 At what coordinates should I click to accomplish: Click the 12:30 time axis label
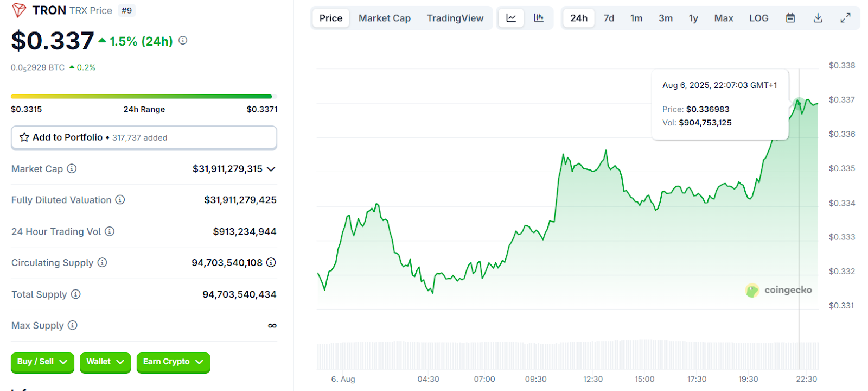pos(593,379)
